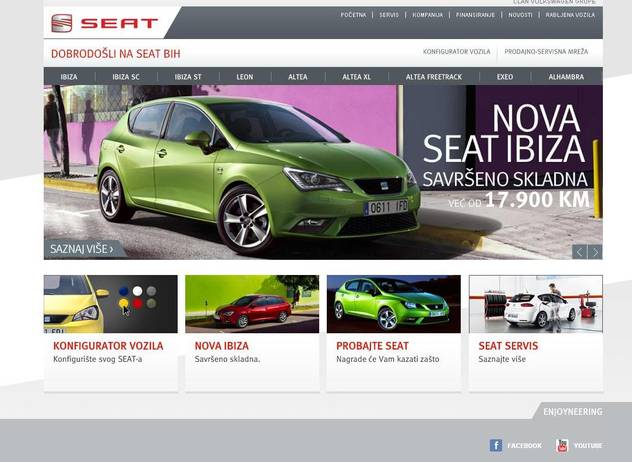Open NOVOSTI in top navigation
This screenshot has height=462, width=632.
click(x=520, y=15)
